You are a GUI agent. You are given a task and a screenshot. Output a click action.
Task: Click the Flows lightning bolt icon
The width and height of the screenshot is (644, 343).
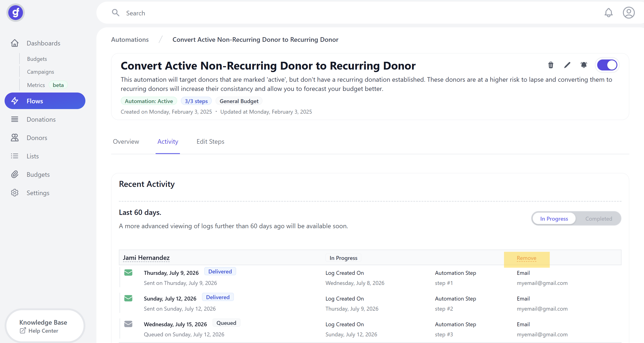[x=15, y=101]
